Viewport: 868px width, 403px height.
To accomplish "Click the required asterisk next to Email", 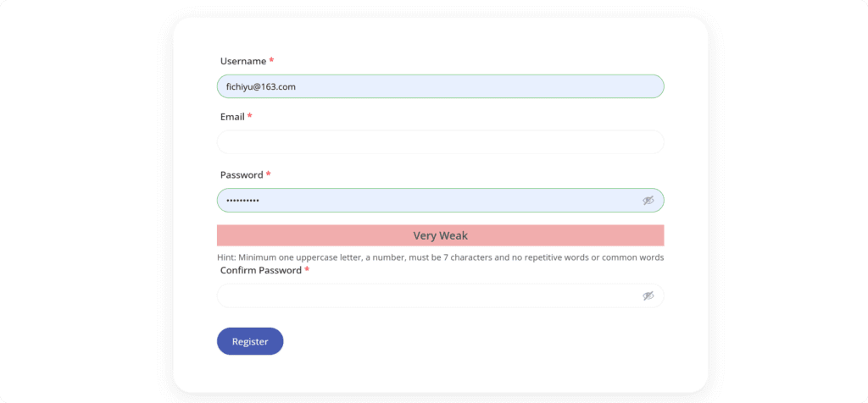I will click(250, 117).
